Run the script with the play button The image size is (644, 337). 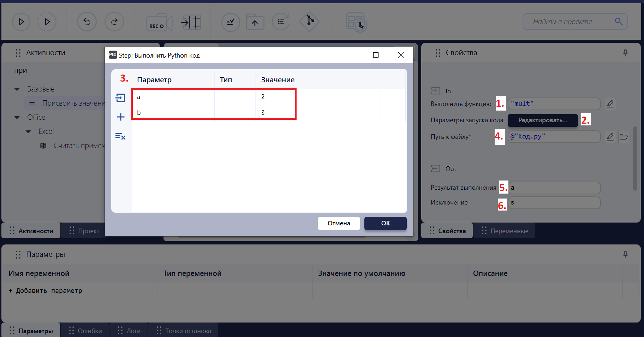coord(21,22)
